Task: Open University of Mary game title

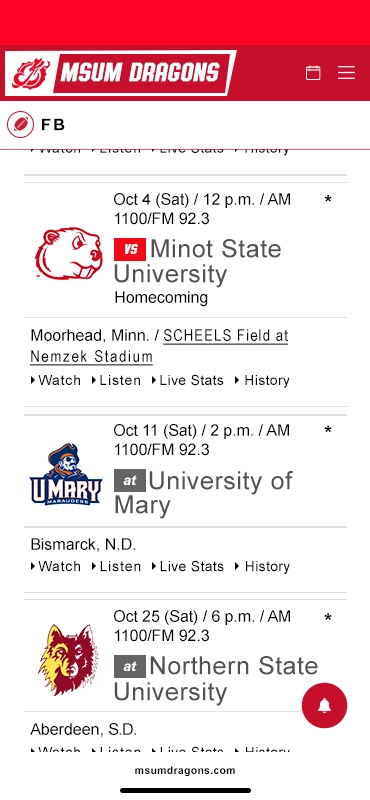Action: (204, 493)
